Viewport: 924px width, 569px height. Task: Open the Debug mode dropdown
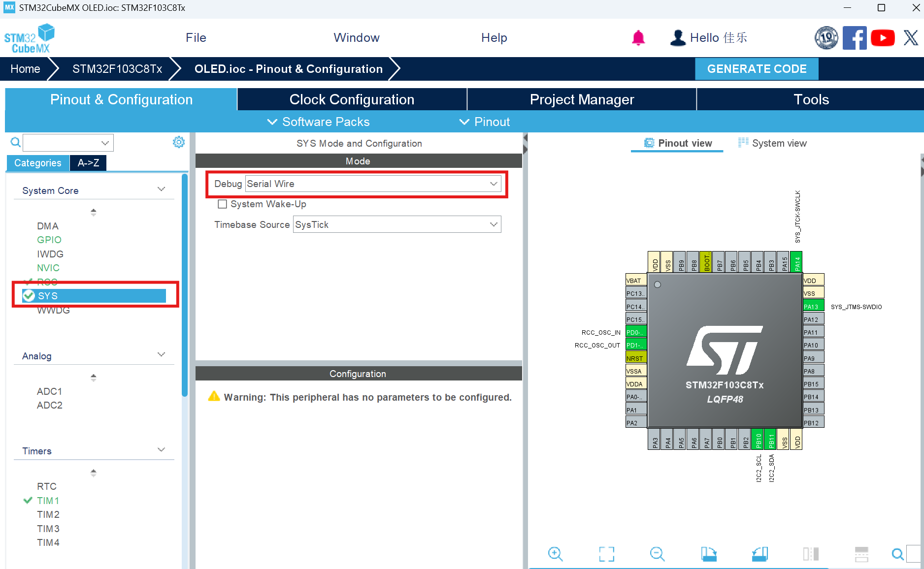point(373,184)
